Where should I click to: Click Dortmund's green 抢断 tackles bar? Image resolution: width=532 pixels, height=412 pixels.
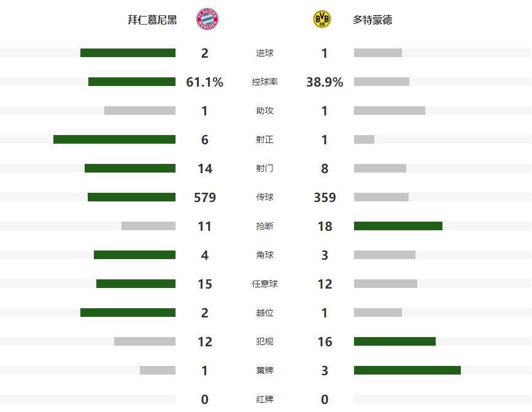pos(398,226)
